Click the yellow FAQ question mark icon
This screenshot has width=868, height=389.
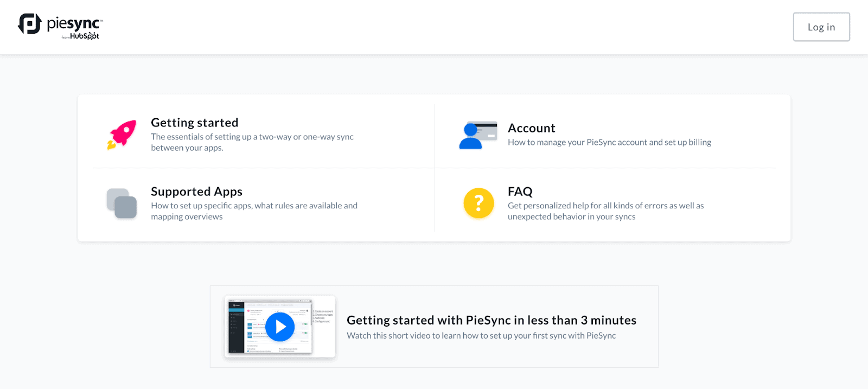click(x=478, y=203)
